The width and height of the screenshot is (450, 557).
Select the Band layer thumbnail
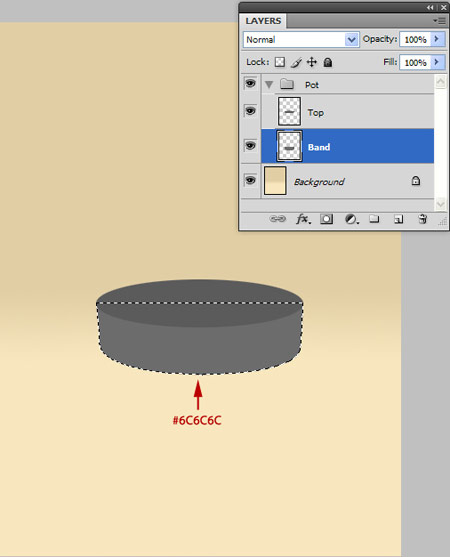click(x=289, y=146)
